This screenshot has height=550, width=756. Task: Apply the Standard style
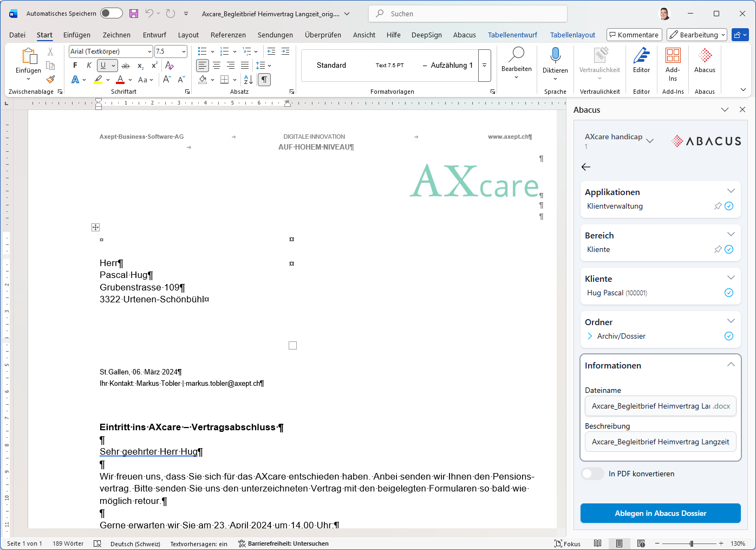click(x=331, y=65)
